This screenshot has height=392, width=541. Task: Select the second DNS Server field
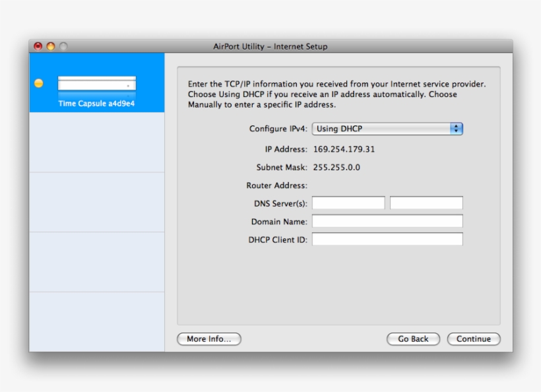click(x=426, y=203)
